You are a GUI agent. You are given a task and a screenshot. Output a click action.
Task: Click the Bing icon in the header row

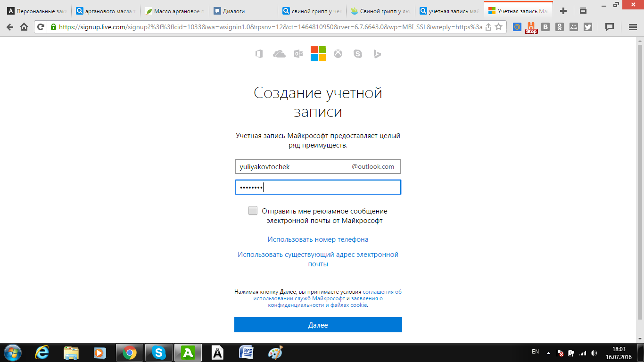(x=377, y=53)
